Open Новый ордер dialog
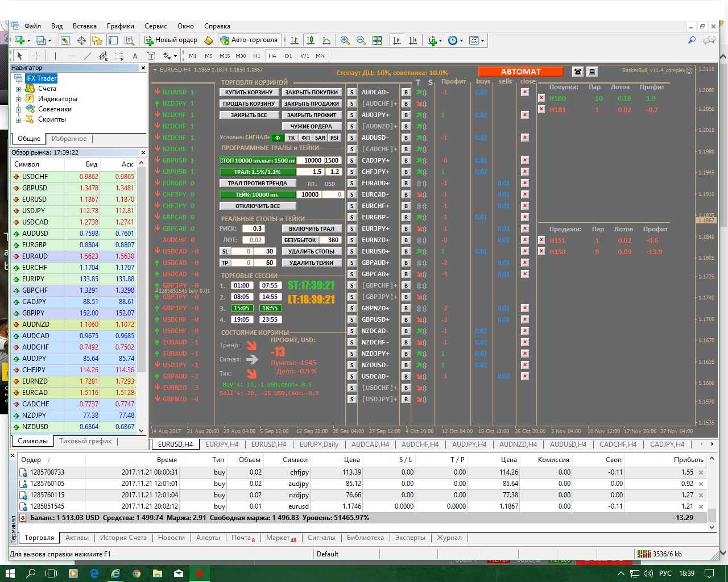 point(171,40)
